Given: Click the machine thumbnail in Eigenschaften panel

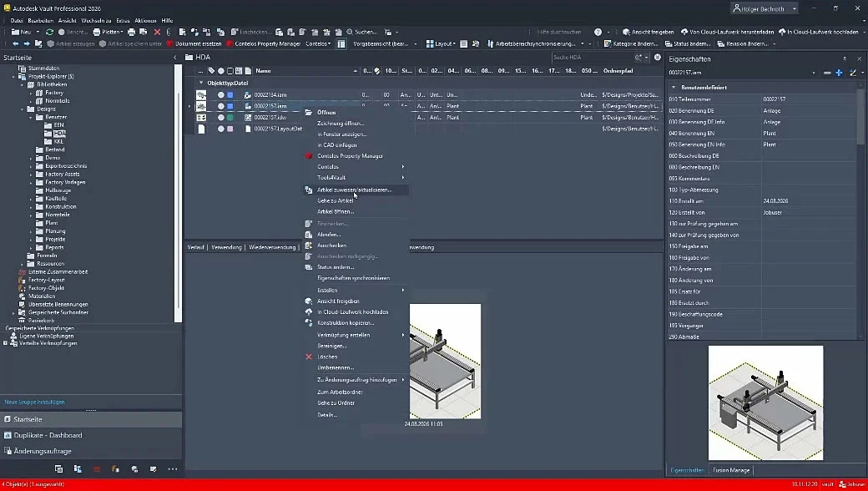Looking at the screenshot, I should pos(765,403).
